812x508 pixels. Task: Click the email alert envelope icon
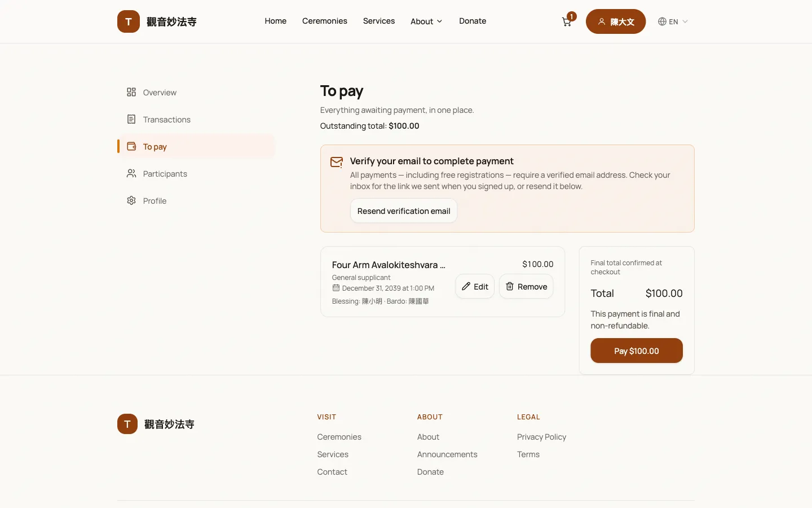coord(337,162)
